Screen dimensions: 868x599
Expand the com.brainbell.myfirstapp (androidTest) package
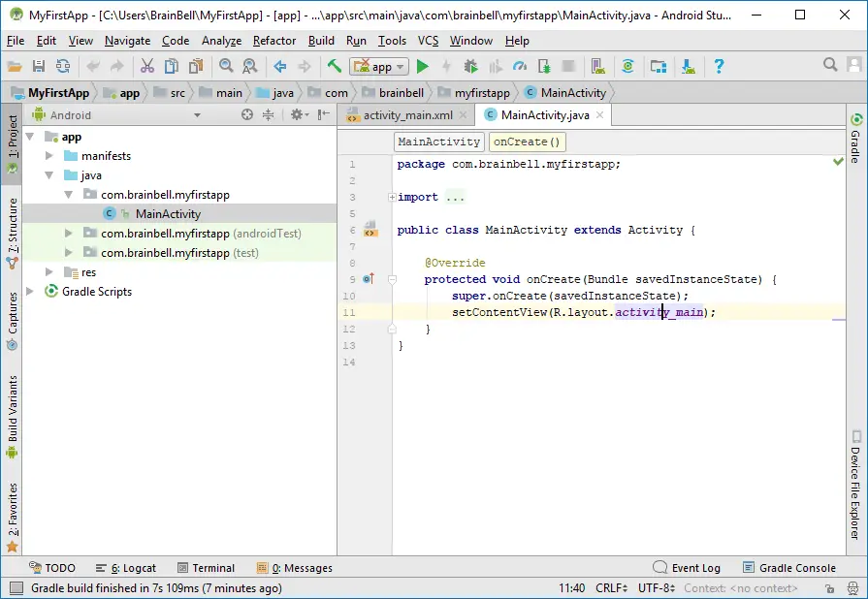click(x=69, y=234)
